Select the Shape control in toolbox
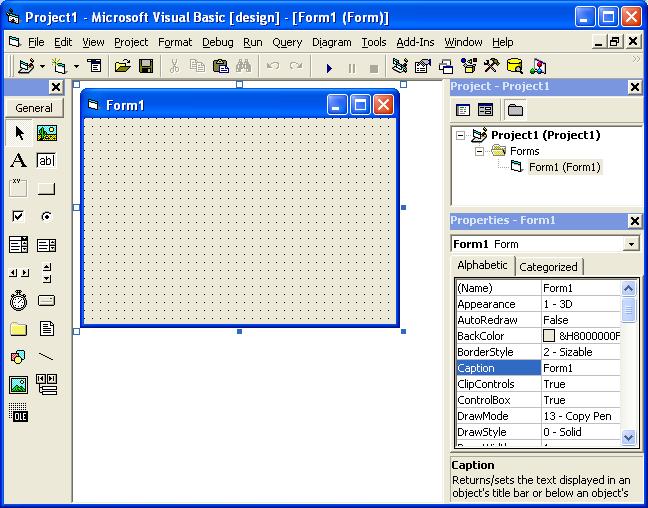Screen dimensions: 648x508 [18, 356]
